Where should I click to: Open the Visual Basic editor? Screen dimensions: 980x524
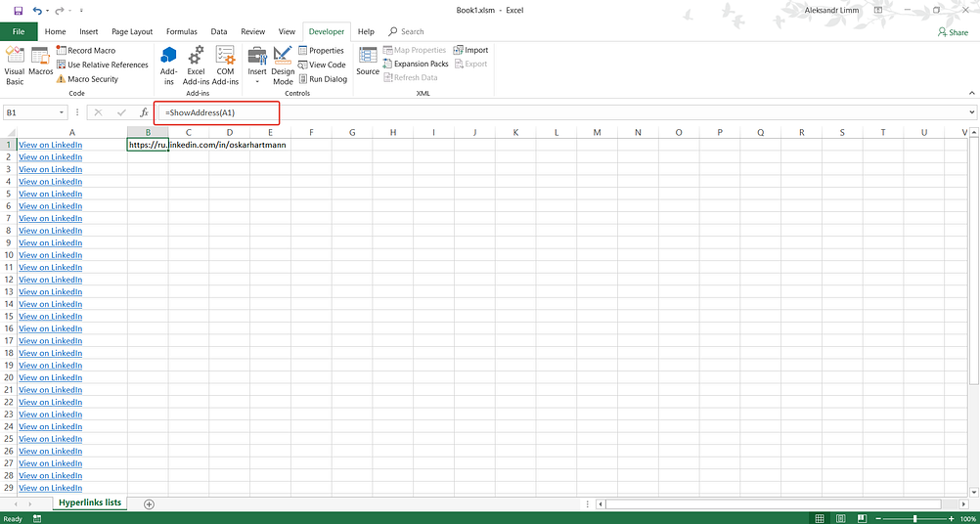(x=15, y=65)
